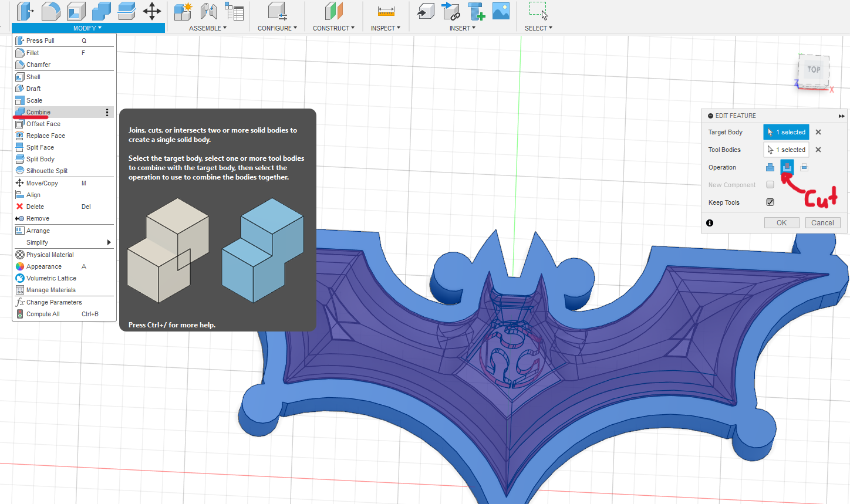
Task: Choose Move/Copy from the menu
Action: coord(64,183)
